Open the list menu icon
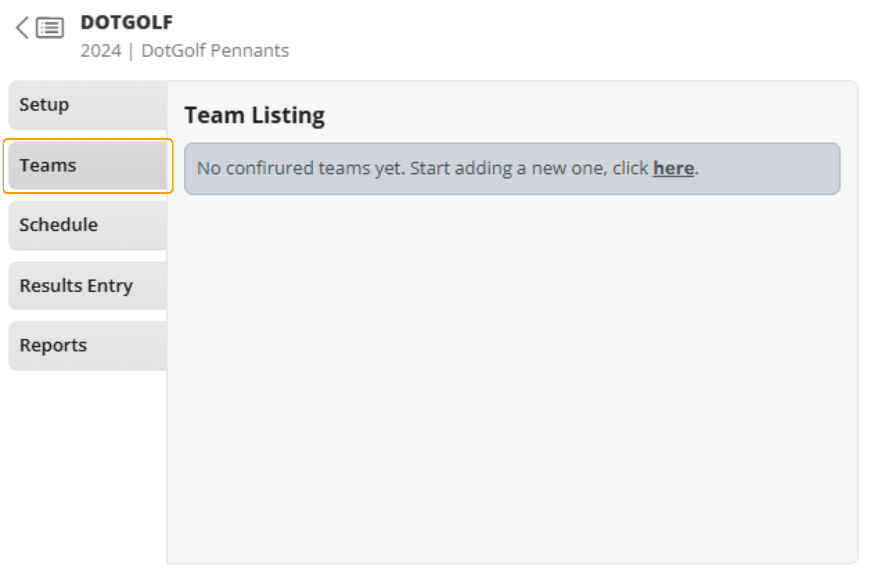 point(50,28)
